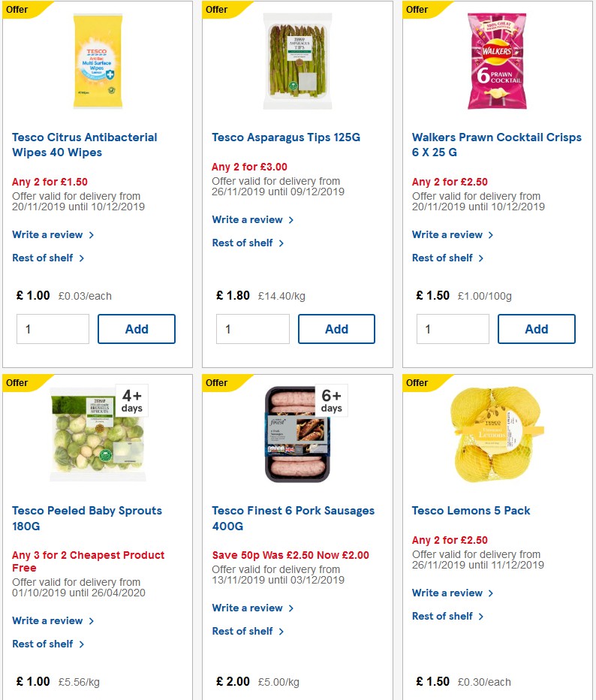Write a review for the Prawn Cocktail Crisps

(448, 234)
